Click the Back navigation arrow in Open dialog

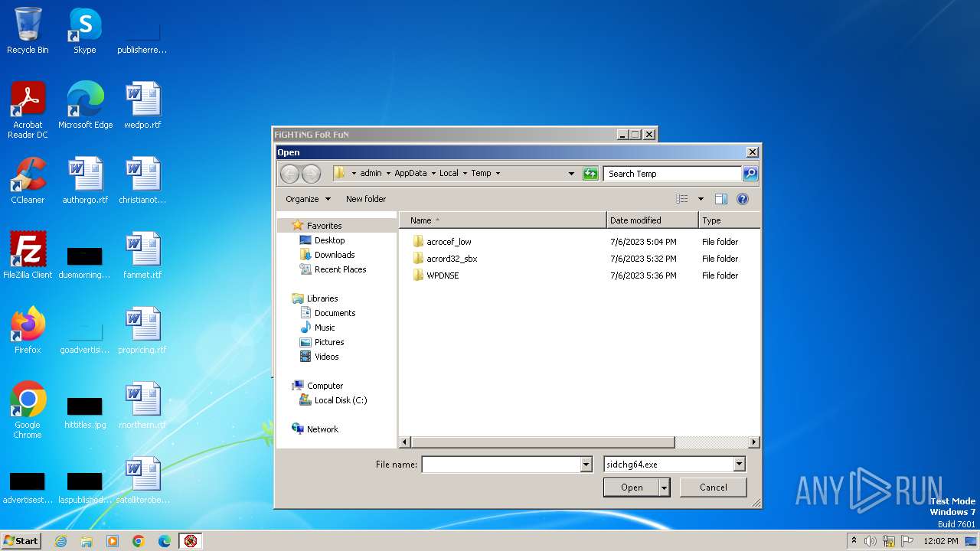coord(289,174)
